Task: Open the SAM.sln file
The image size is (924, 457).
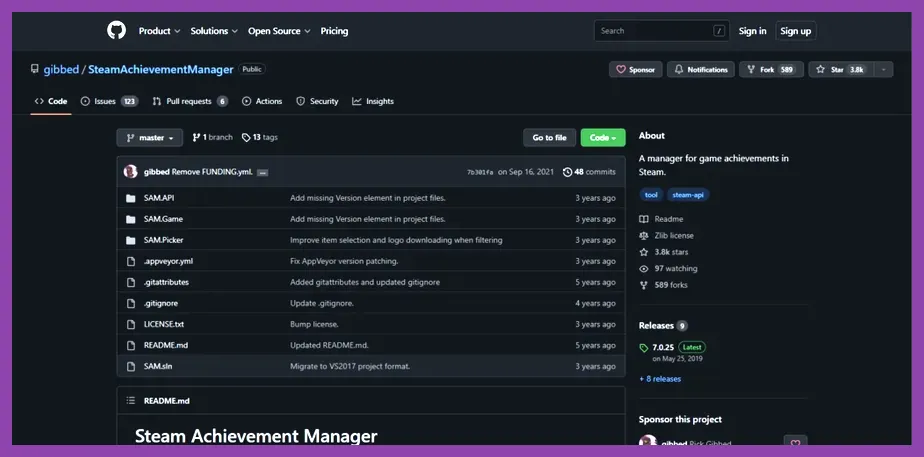Action: tap(158, 366)
